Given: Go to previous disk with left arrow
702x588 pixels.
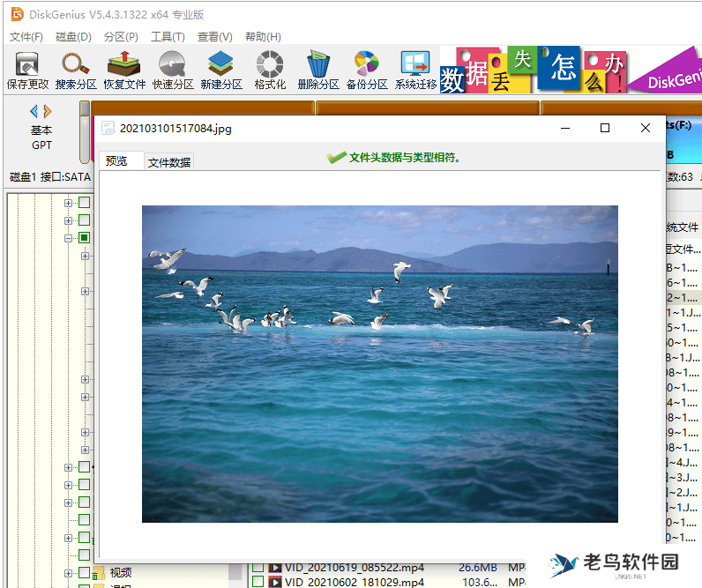Looking at the screenshot, I should pyautogui.click(x=34, y=112).
